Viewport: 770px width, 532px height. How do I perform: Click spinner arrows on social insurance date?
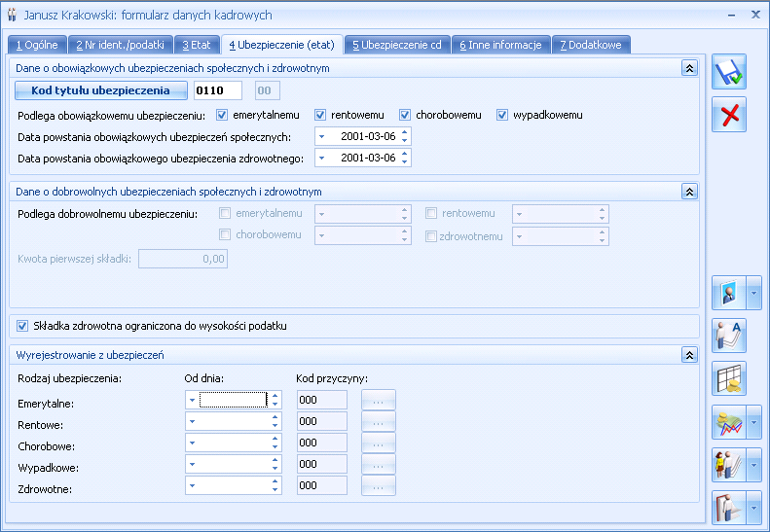[x=405, y=136]
